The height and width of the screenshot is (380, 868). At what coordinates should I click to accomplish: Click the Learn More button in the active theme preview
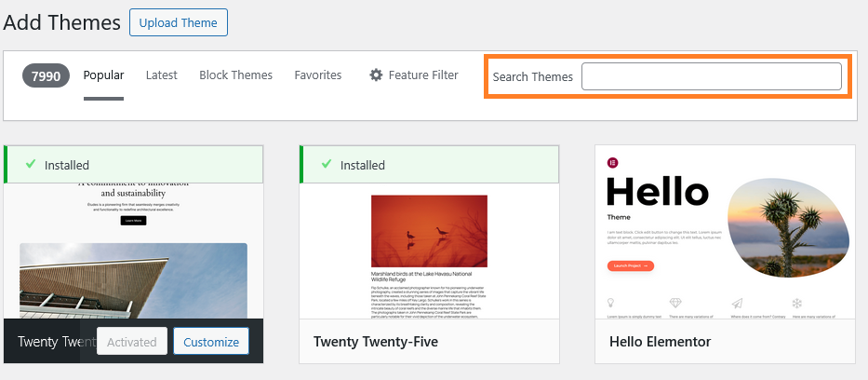[133, 221]
